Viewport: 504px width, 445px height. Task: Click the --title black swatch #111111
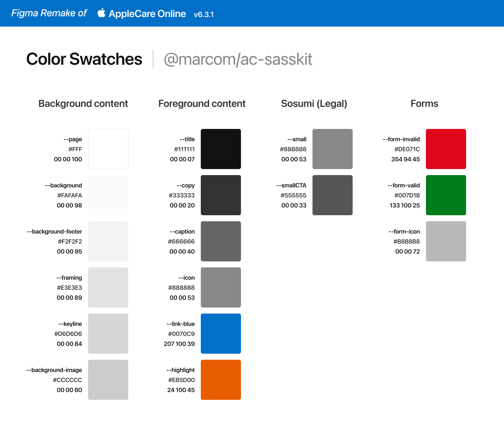tap(221, 149)
